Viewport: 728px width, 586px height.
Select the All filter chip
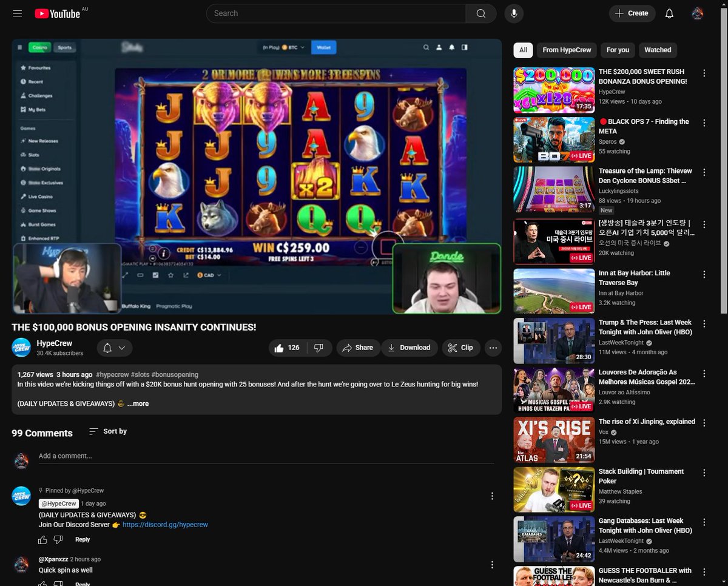(523, 50)
